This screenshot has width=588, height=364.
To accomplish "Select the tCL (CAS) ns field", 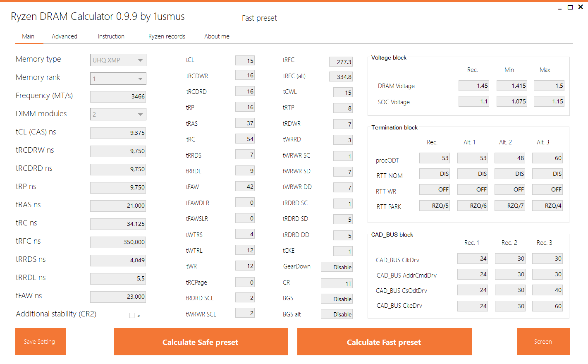I will pyautogui.click(x=118, y=133).
